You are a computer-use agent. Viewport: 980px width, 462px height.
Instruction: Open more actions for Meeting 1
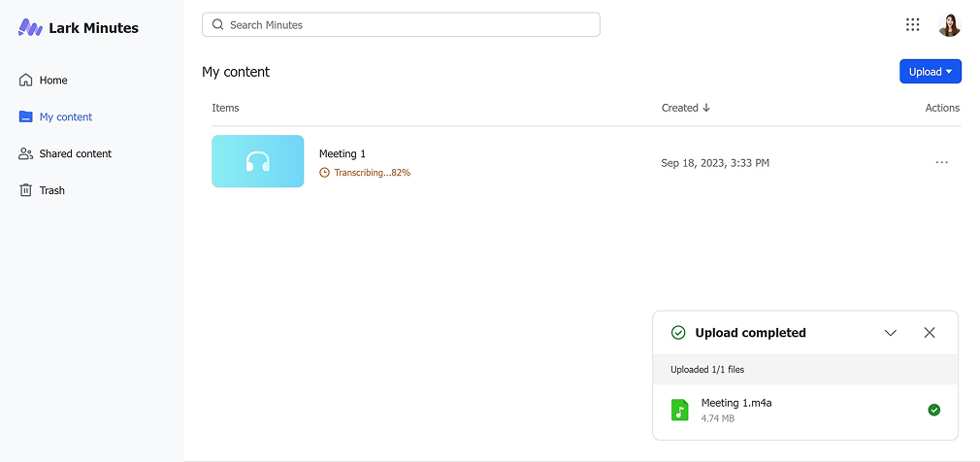click(x=941, y=162)
